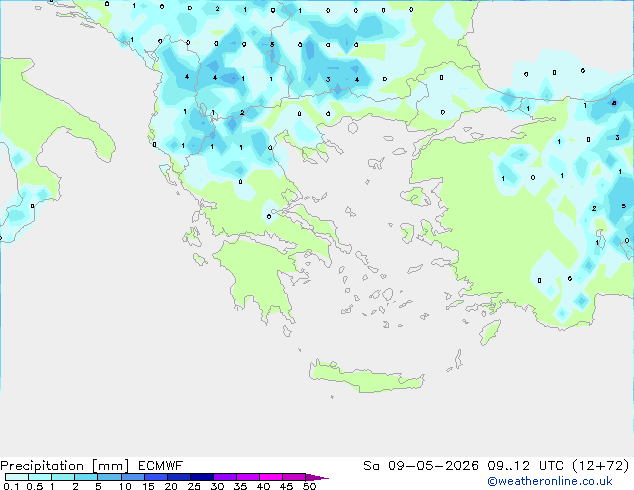Click the 'Sa 09-05-2026' date text
The height and width of the screenshot is (490, 634).
421,466
